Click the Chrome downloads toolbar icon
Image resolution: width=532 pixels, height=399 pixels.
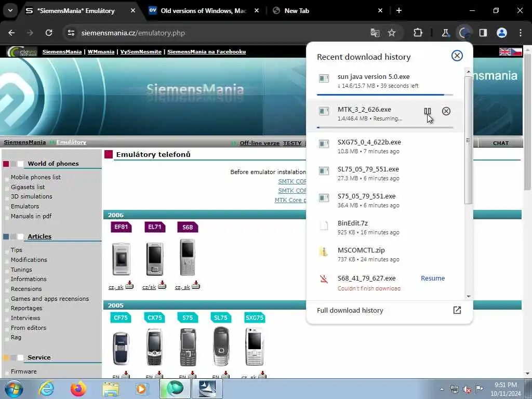[x=464, y=33]
